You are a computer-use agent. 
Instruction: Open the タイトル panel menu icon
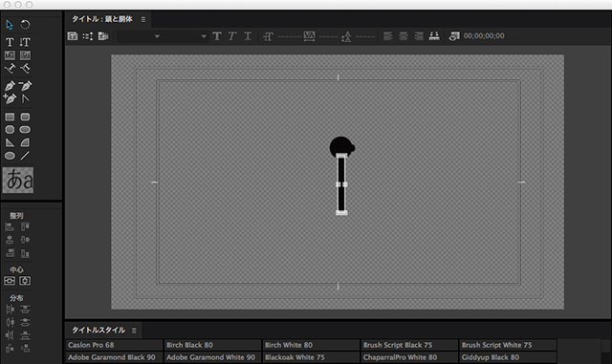[143, 19]
